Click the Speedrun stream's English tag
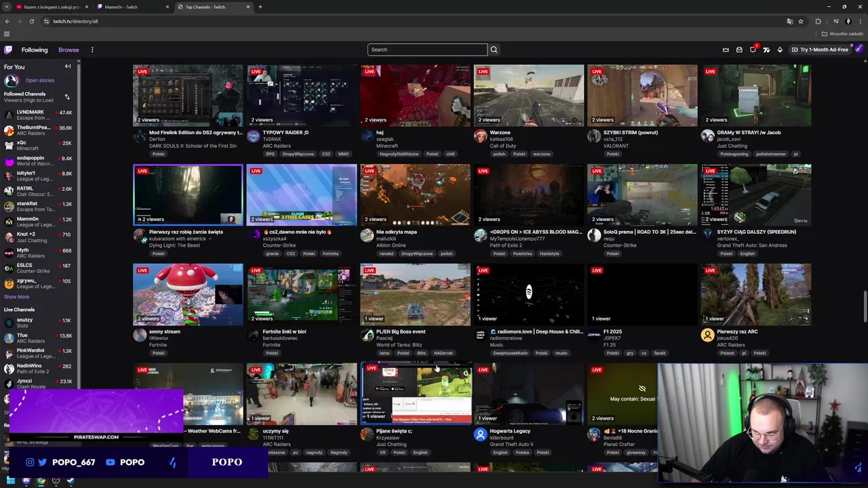Screen dimensions: 868x488 (747, 253)
